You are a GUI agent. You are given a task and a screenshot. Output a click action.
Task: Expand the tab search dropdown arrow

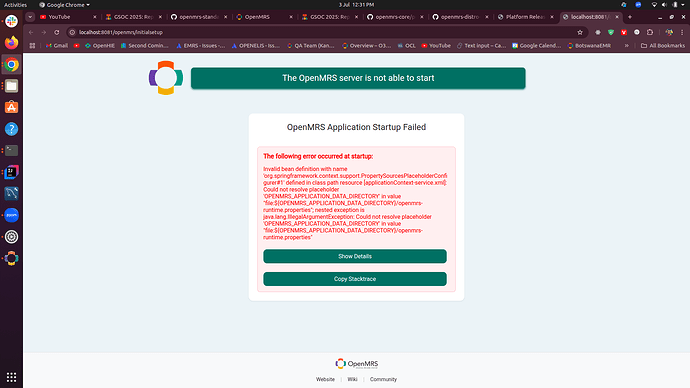[30, 17]
